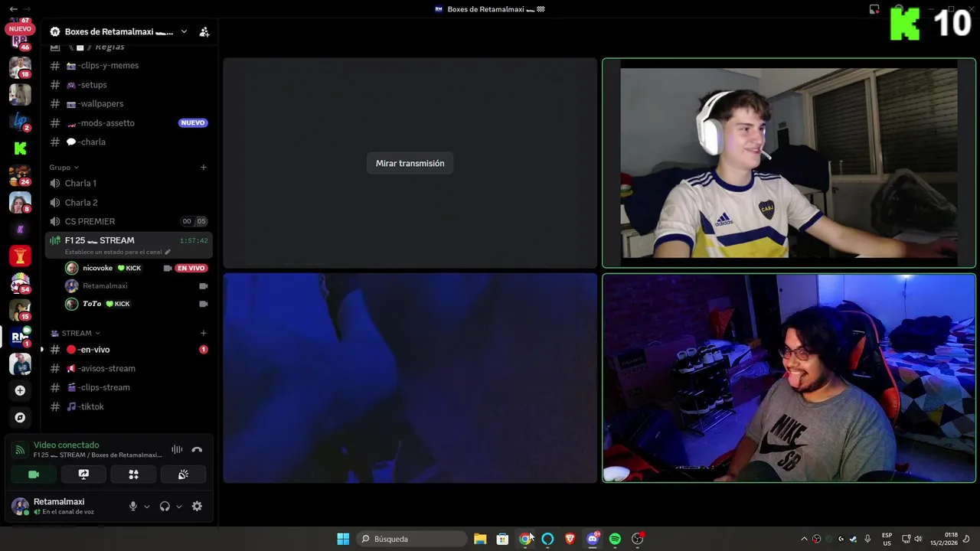The height and width of the screenshot is (551, 980).
Task: Open the soundboard button
Action: [x=183, y=474]
